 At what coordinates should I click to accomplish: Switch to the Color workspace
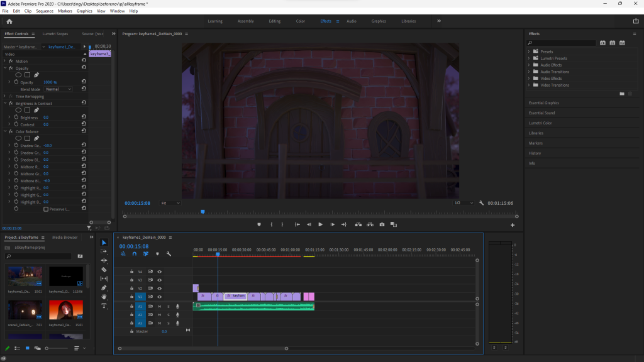[x=300, y=21]
